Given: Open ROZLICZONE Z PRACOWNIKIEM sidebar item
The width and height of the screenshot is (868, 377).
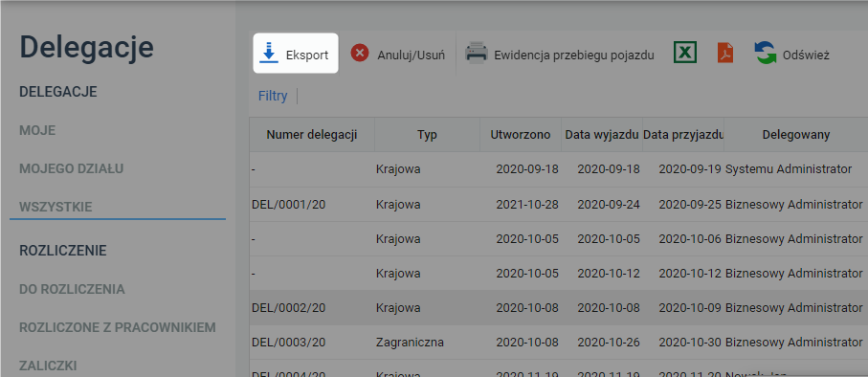Looking at the screenshot, I should (x=118, y=328).
